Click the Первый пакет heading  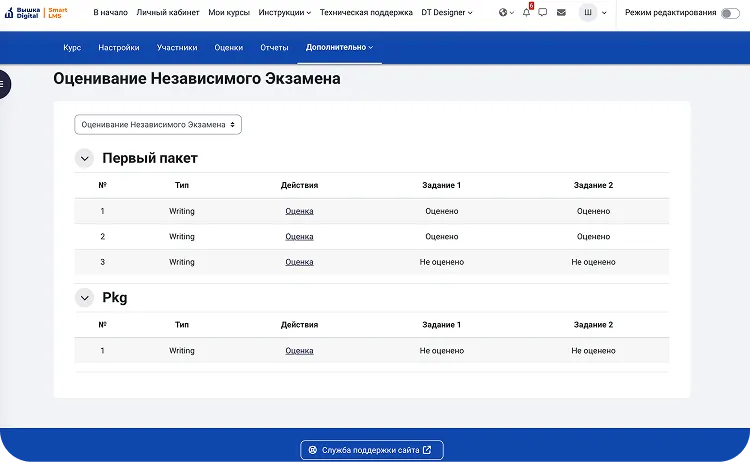click(150, 158)
